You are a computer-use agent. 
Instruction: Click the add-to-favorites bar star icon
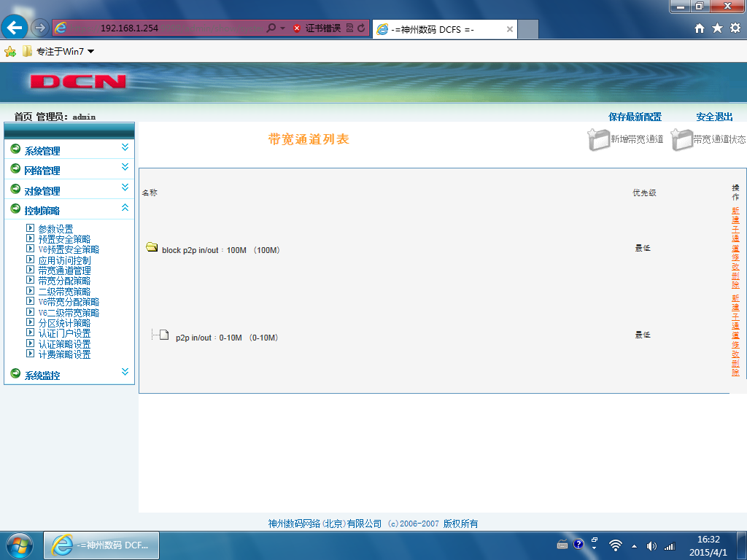10,52
